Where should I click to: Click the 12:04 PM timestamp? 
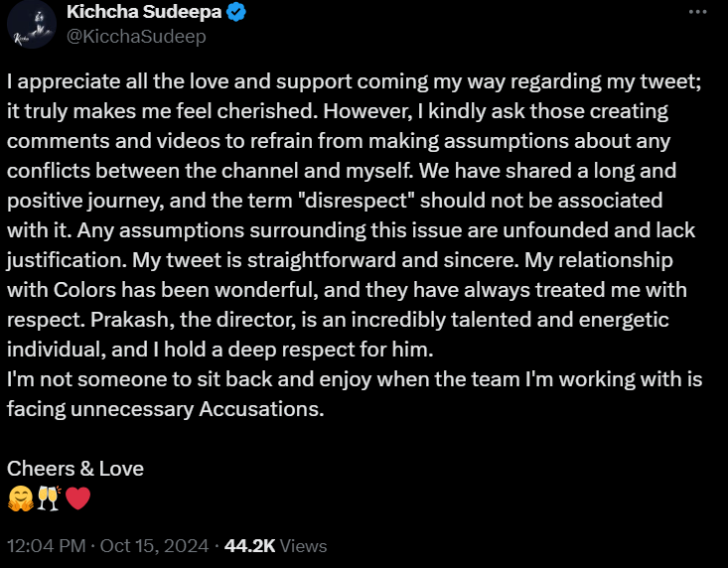pos(47,546)
